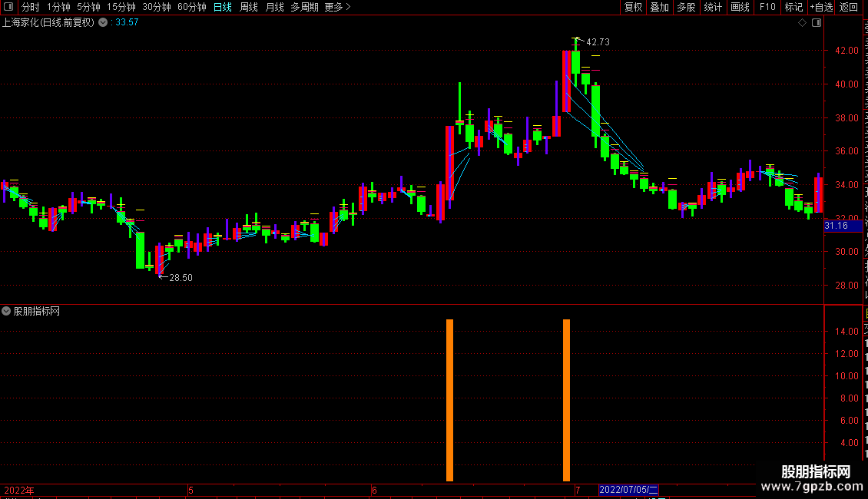Screen dimensions: 868x499
Task: Toggle the 多周期 multi-period view
Action: [304, 7]
